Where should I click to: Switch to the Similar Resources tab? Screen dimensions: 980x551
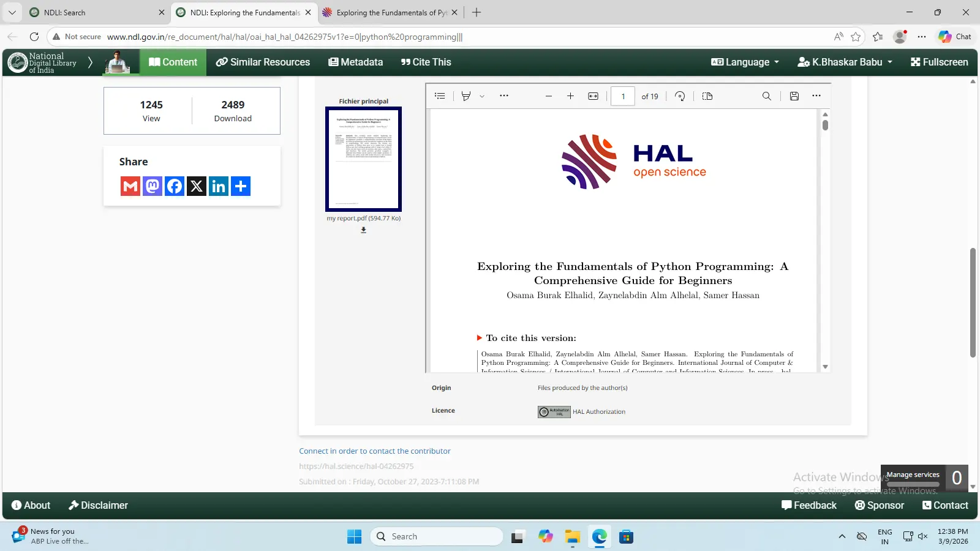263,62
